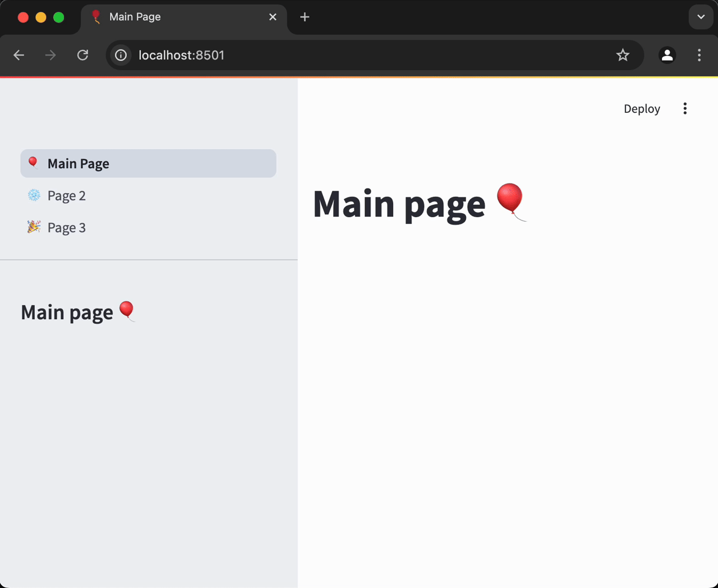Click the forward navigation arrow
The width and height of the screenshot is (718, 588).
50,55
